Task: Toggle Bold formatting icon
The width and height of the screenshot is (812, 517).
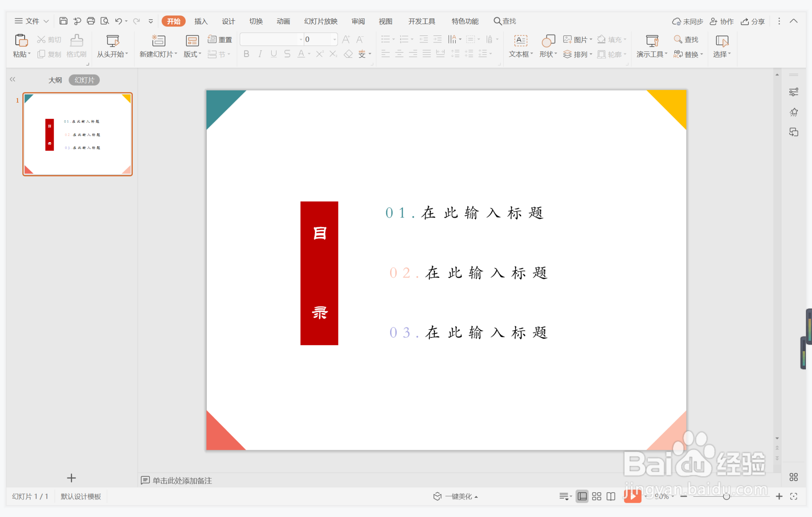Action: coord(246,55)
